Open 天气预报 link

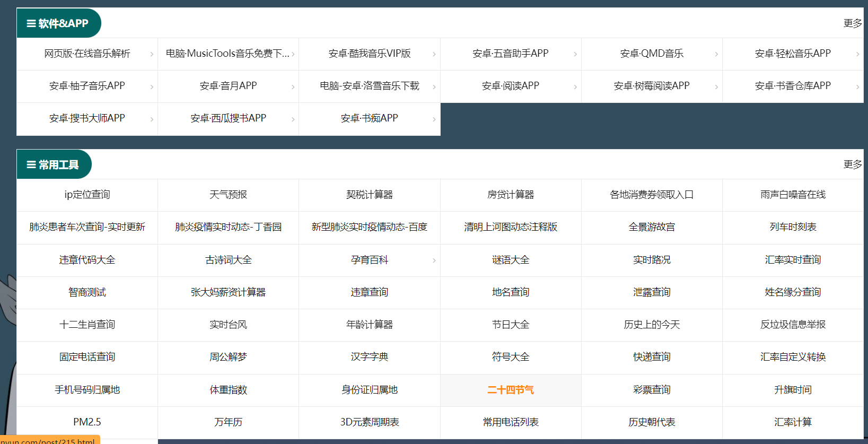(228, 195)
